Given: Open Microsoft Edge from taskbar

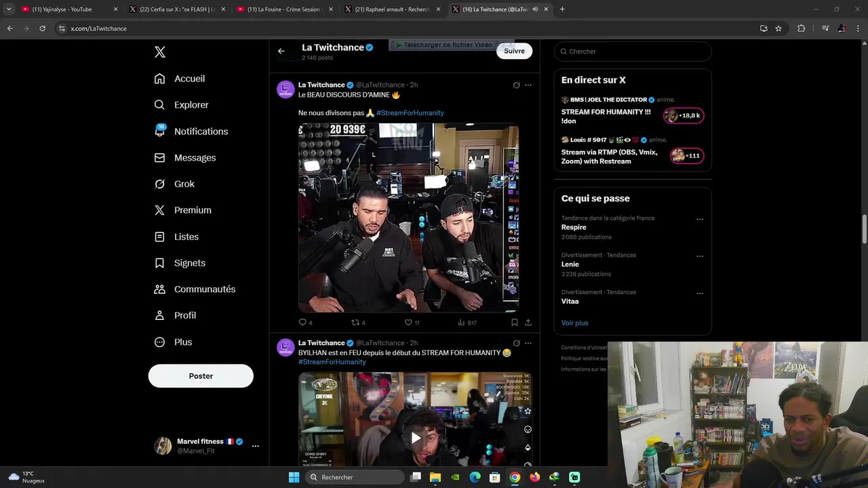Looking at the screenshot, I should 475,477.
